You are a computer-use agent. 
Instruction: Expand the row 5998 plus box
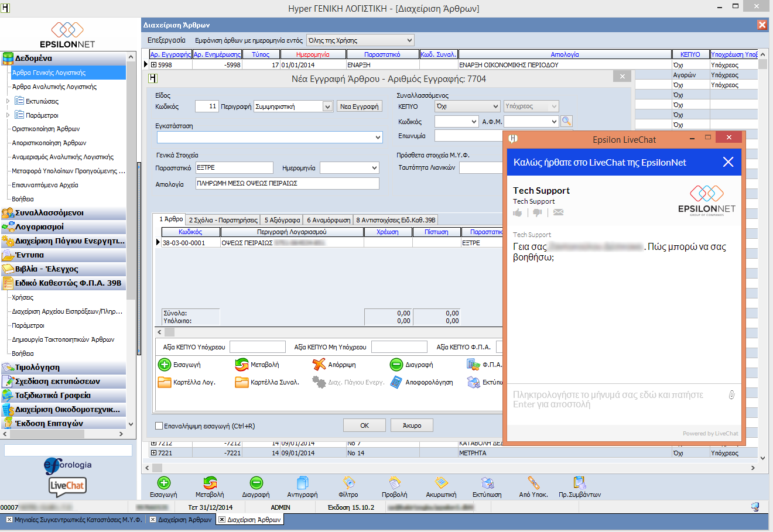153,65
